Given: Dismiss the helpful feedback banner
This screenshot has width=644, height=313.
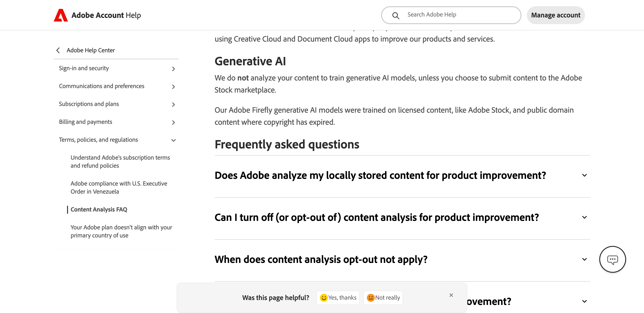Looking at the screenshot, I should 451,295.
